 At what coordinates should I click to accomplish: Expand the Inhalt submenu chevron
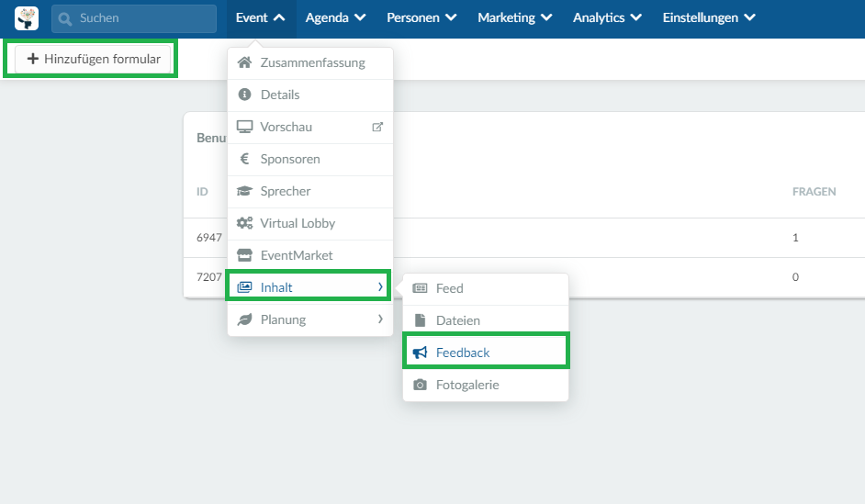pos(380,286)
